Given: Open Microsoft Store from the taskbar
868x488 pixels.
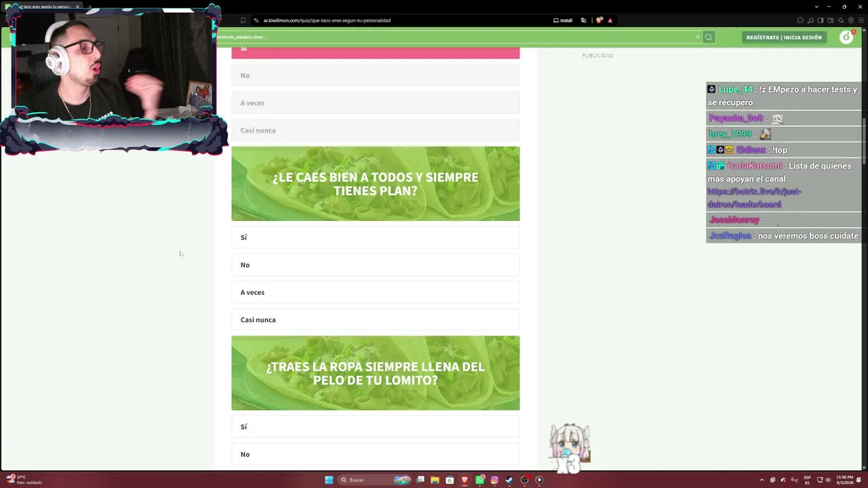Looking at the screenshot, I should point(450,480).
